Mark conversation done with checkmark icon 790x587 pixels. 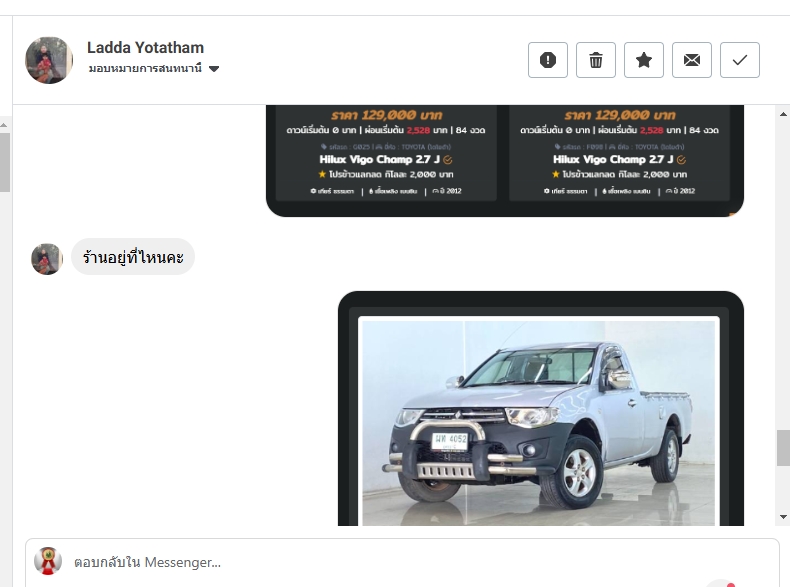[740, 60]
